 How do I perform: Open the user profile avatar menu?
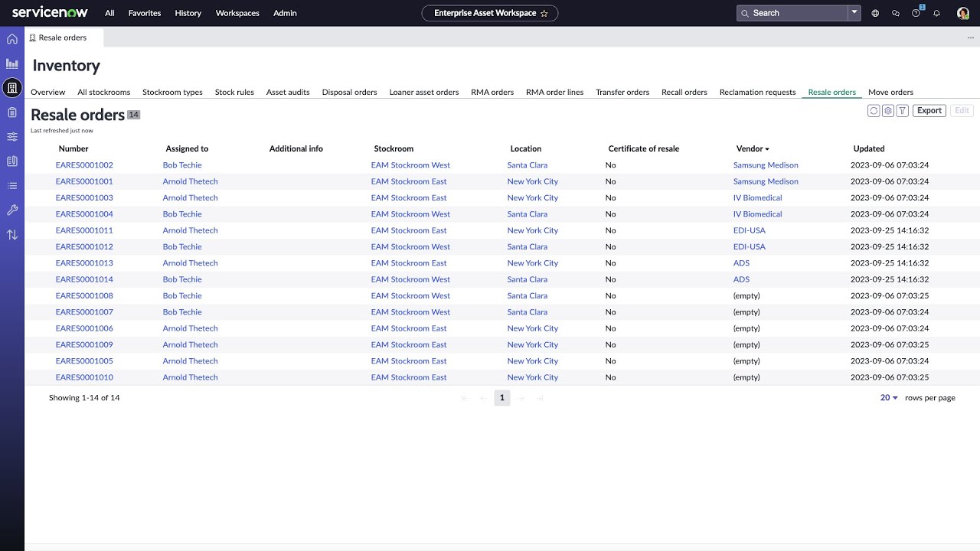point(963,13)
